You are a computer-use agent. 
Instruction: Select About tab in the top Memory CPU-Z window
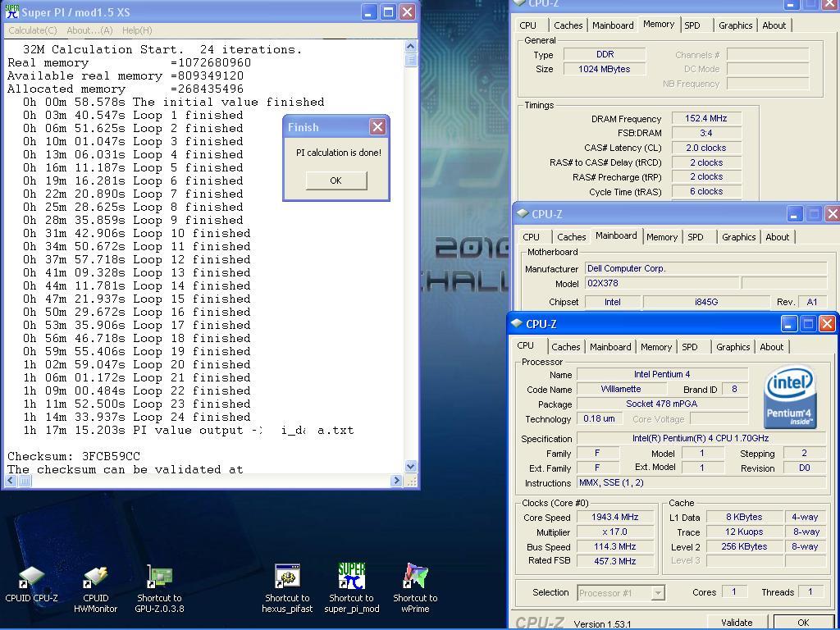(x=774, y=25)
